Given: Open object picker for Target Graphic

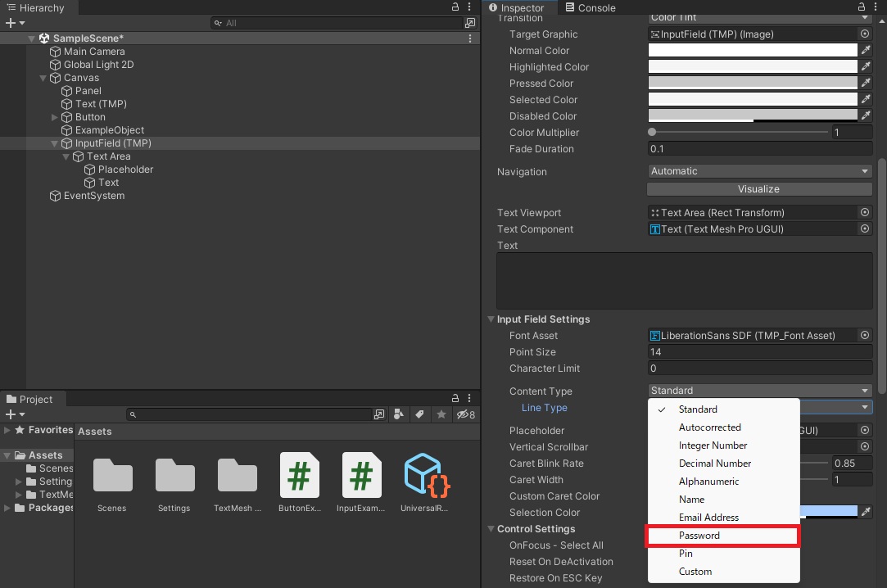Looking at the screenshot, I should pyautogui.click(x=864, y=34).
